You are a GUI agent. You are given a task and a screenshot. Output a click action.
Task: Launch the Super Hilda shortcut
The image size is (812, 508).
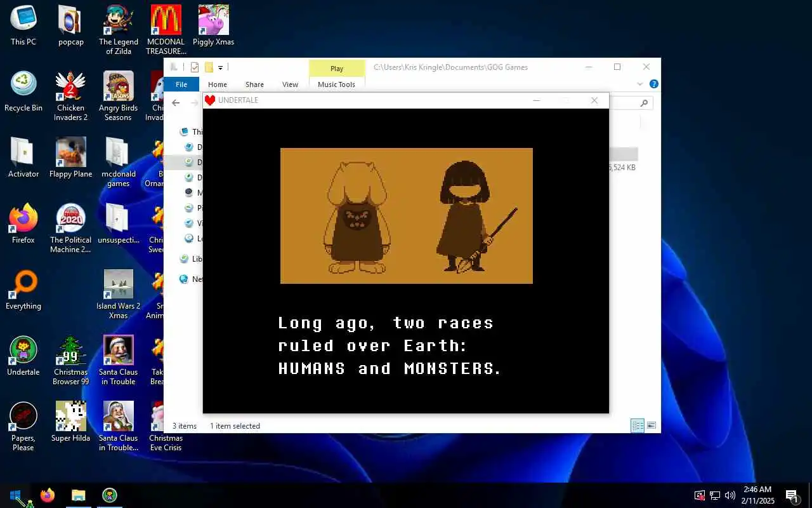(70, 422)
